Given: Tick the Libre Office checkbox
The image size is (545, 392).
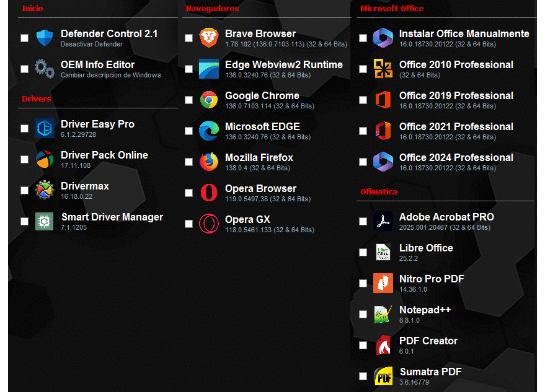Looking at the screenshot, I should click(x=363, y=252).
